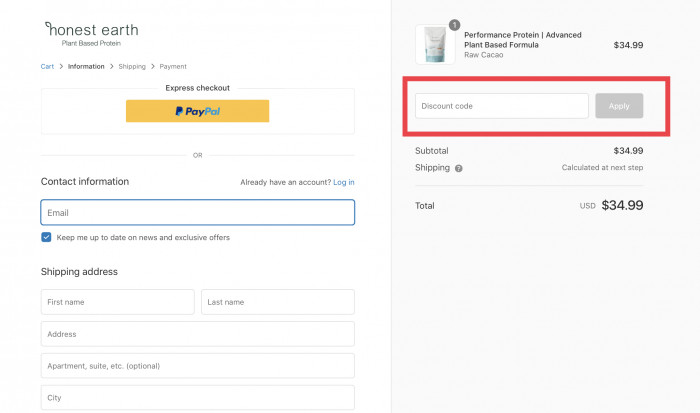Go back to Cart breadcrumb
Image resolution: width=700 pixels, height=413 pixels.
47,67
